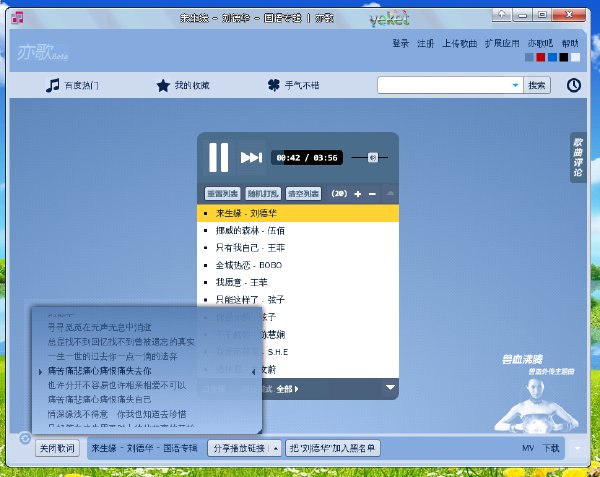This screenshot has width=600, height=477.
Task: Click the 下载 download link
Action: tap(551, 448)
